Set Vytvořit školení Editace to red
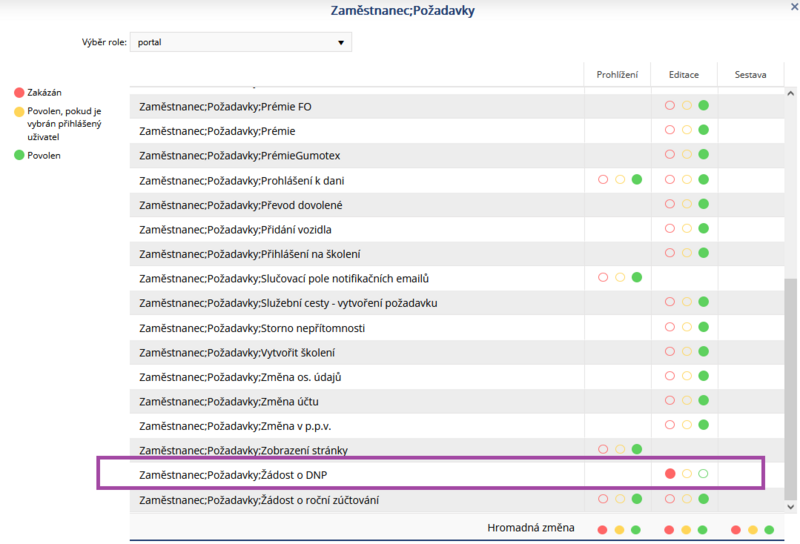 tap(670, 352)
